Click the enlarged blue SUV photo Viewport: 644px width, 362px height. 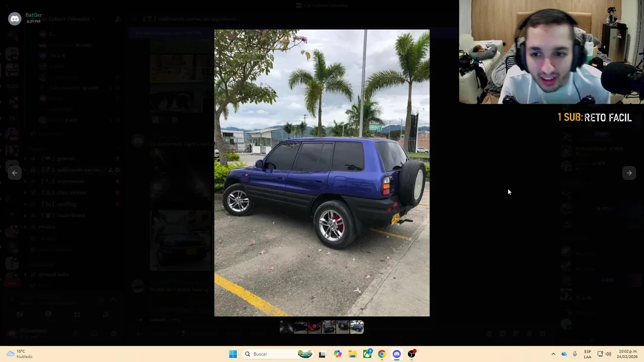click(322, 173)
